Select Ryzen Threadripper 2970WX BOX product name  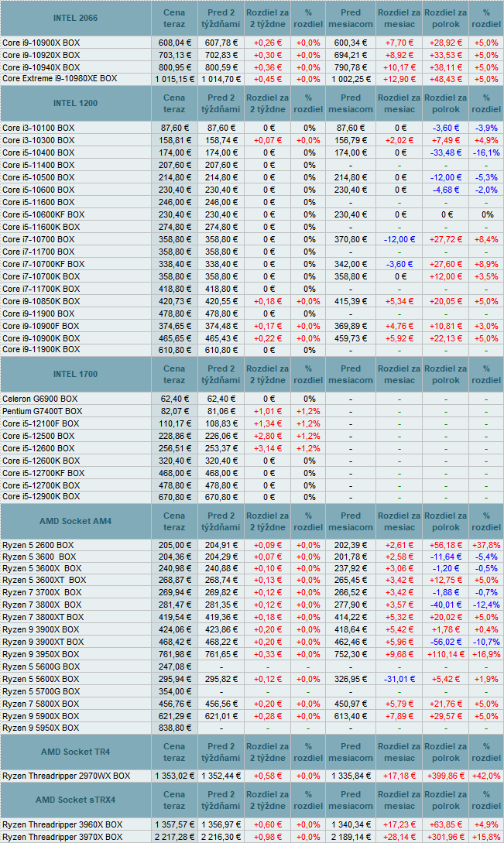66,776
